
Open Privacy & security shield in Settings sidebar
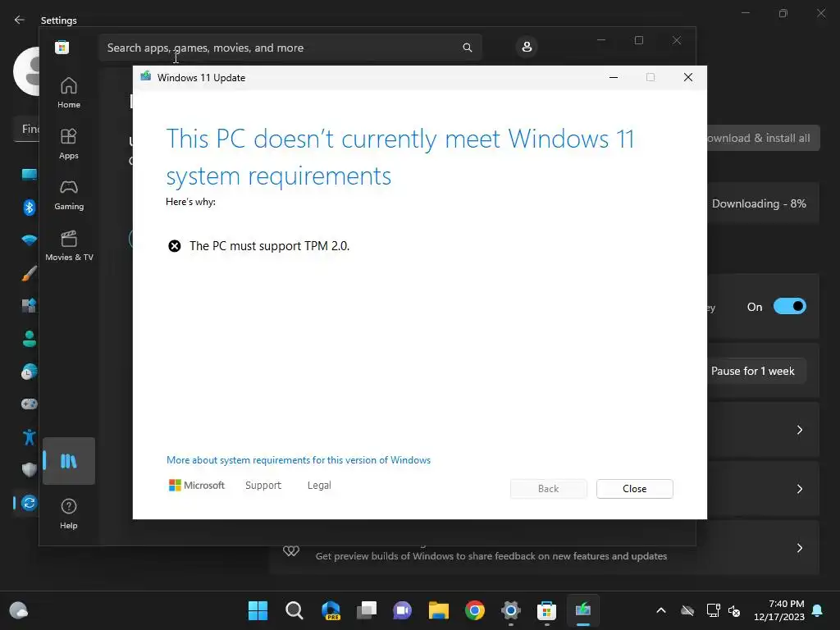click(29, 470)
